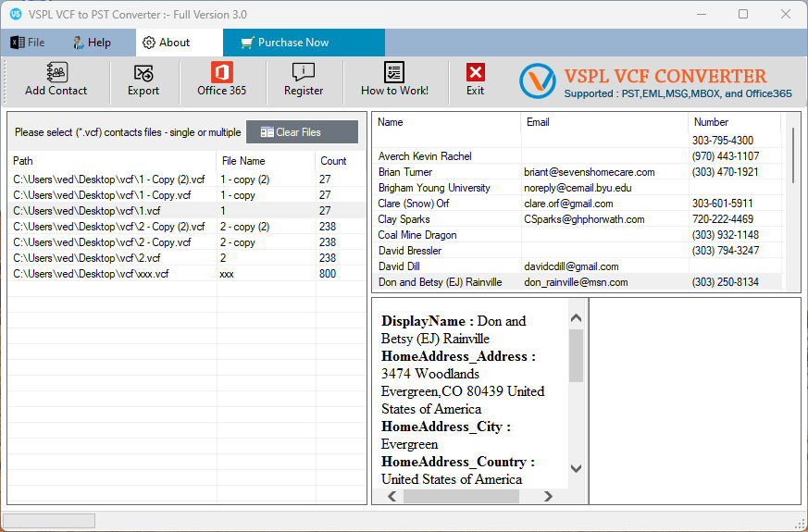Image resolution: width=808 pixels, height=532 pixels.
Task: Click file name cell '2 - copy (2)'
Action: [244, 227]
